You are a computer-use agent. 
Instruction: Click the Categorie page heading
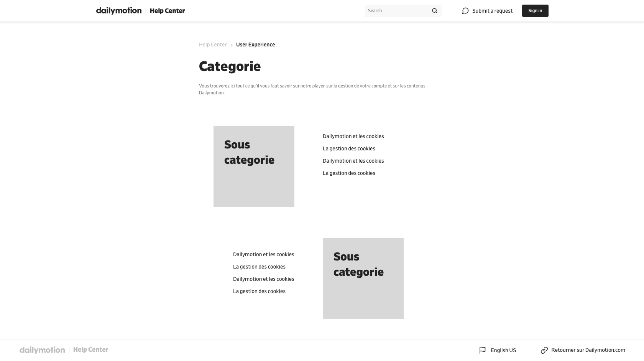(x=230, y=66)
